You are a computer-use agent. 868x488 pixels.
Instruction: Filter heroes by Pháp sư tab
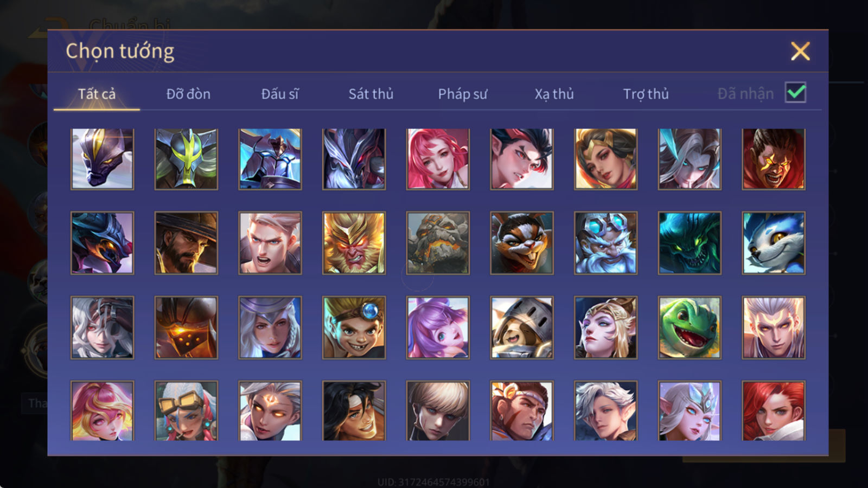click(x=463, y=94)
